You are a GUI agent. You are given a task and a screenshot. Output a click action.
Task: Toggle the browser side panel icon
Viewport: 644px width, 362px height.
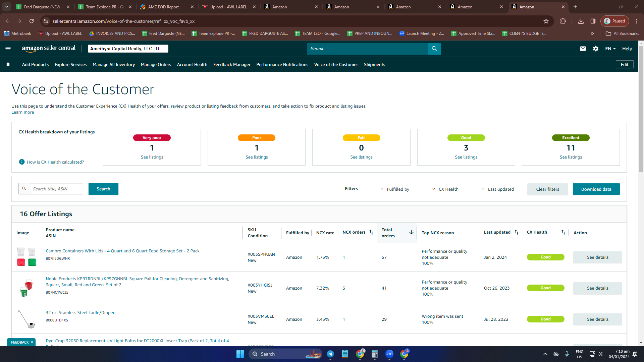point(593,21)
